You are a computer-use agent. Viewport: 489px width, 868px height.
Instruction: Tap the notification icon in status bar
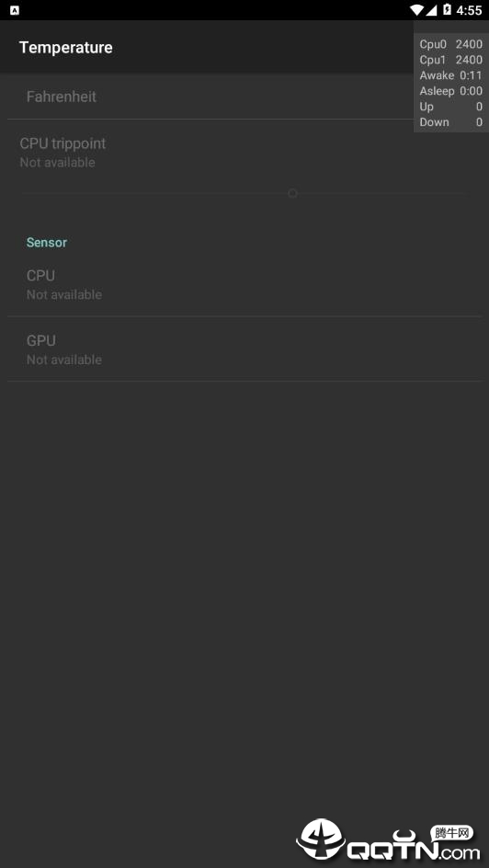coord(15,10)
